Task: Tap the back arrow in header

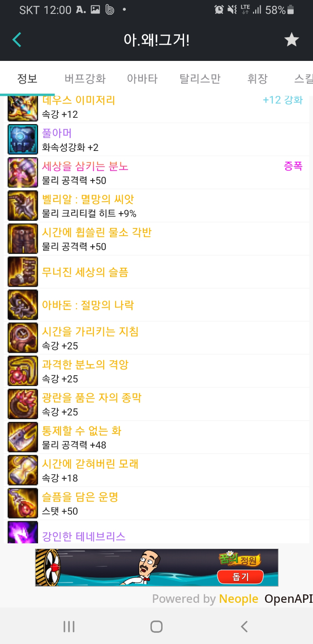Action: point(17,40)
